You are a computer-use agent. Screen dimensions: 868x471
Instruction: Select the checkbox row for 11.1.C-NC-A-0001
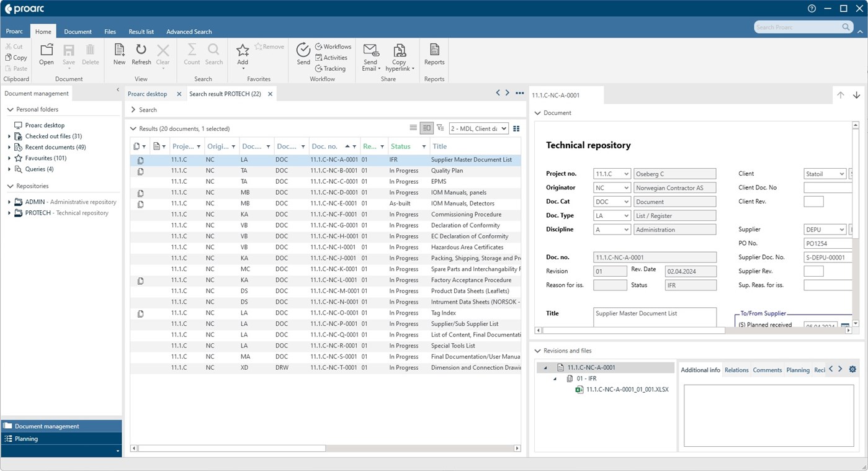(141, 159)
